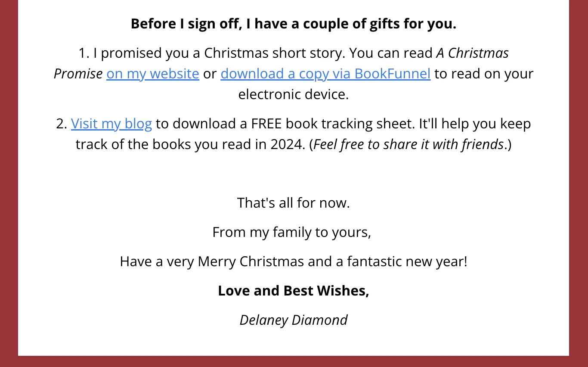Screen dimensions: 588x367
Task: Click the bottom red border strip
Action: 294,361
